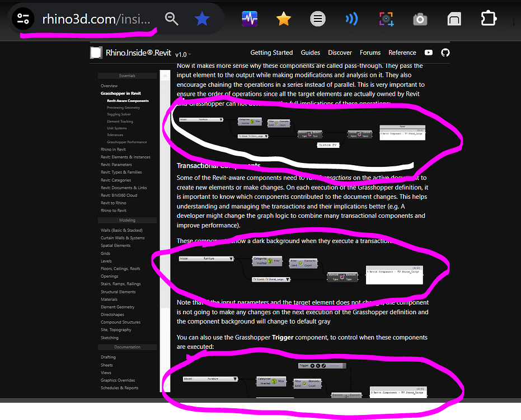
Task: Open the GitHub repository icon
Action: tap(445, 52)
